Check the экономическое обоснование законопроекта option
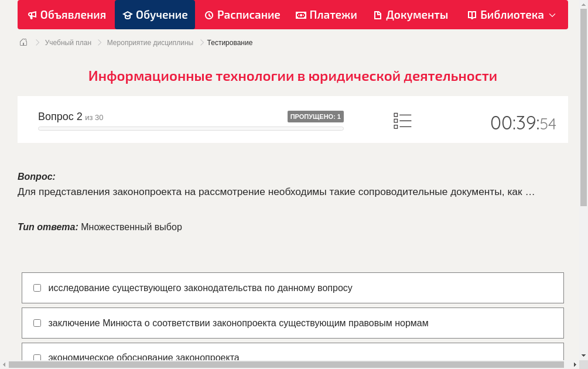 37,357
